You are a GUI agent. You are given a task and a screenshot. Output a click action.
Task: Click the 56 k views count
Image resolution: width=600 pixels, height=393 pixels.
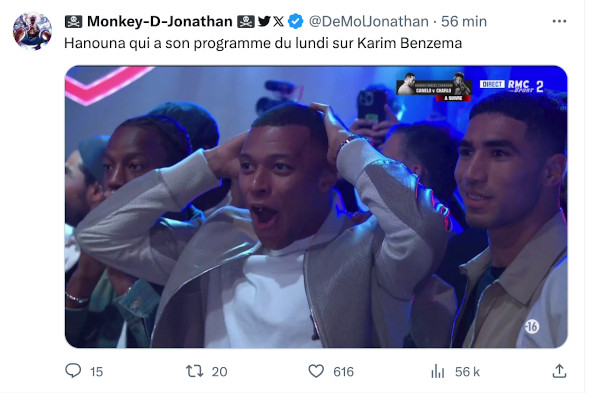(467, 372)
